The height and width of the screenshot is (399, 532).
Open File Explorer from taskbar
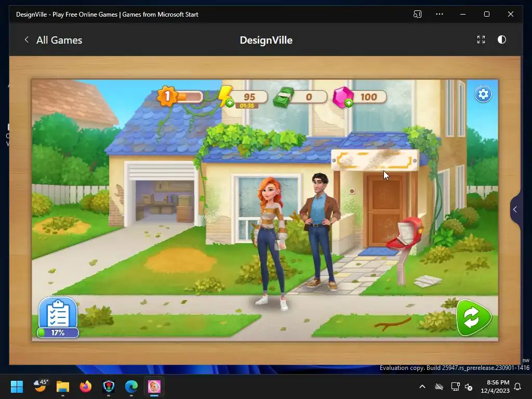[63, 387]
